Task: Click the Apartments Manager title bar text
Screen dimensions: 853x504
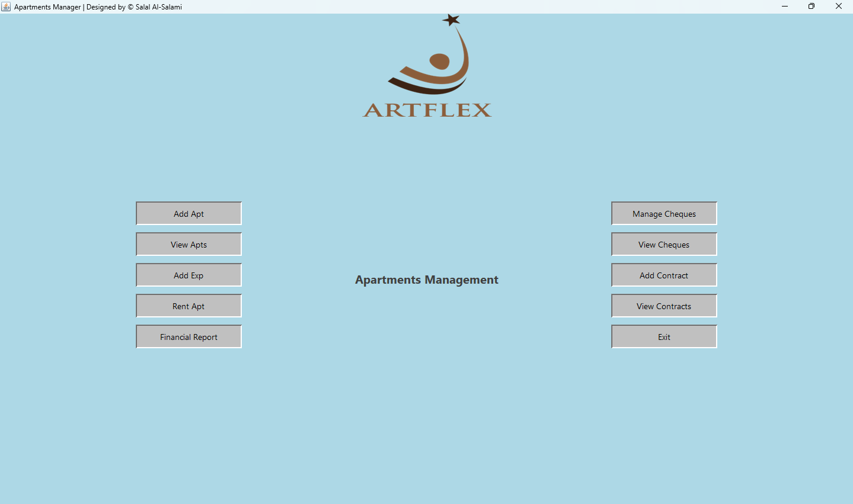Action: pos(98,7)
